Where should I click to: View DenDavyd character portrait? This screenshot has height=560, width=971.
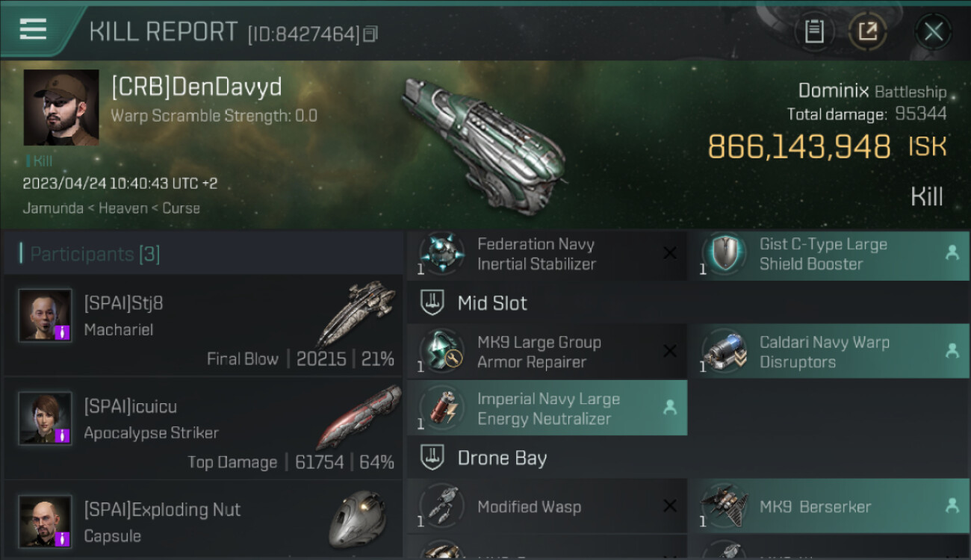pyautogui.click(x=61, y=108)
